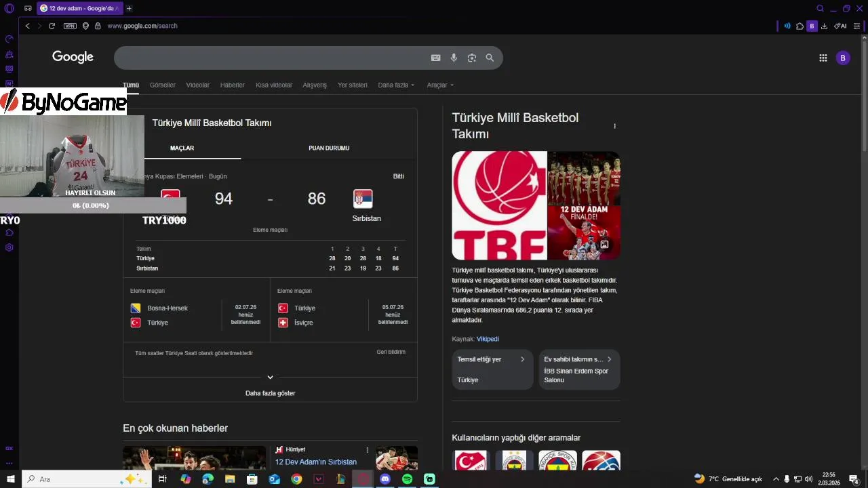The width and height of the screenshot is (868, 488).
Task: Switch to Alışveriş results tab
Action: tap(315, 85)
